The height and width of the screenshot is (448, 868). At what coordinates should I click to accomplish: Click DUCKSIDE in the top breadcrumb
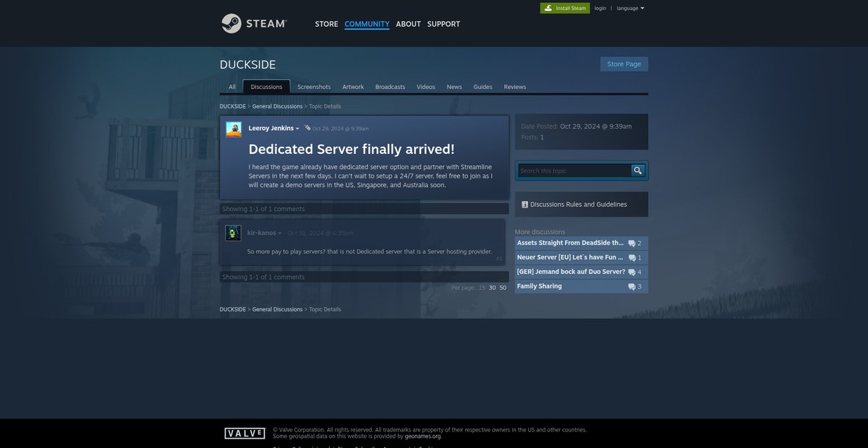point(233,106)
